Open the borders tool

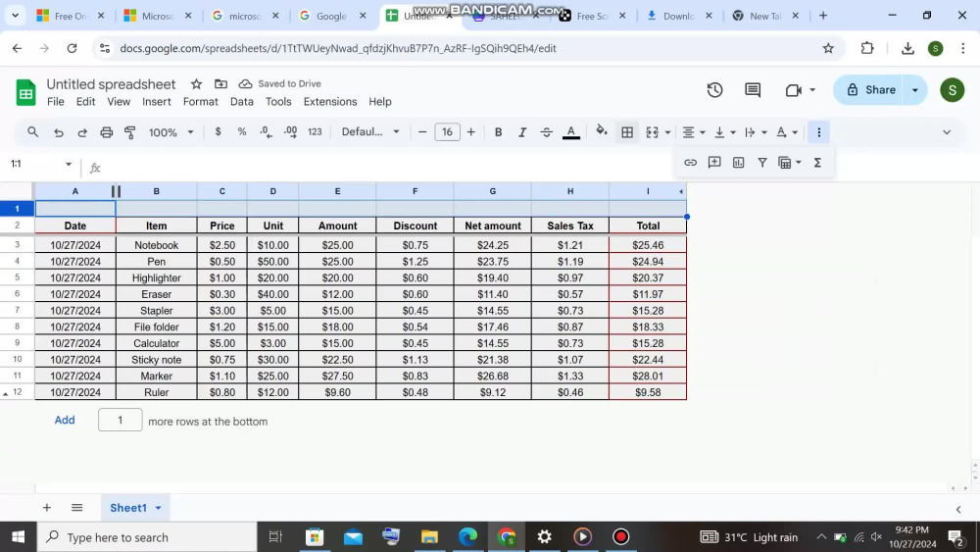click(x=627, y=132)
